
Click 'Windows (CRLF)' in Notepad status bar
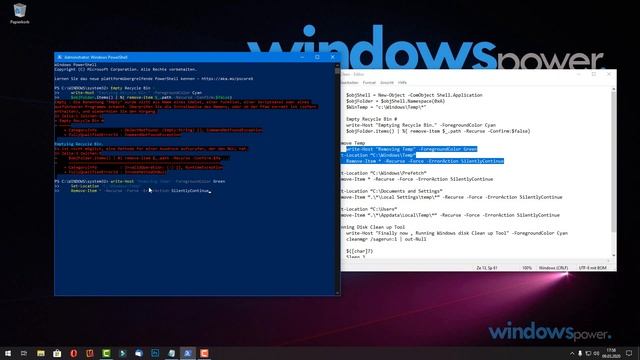553,268
